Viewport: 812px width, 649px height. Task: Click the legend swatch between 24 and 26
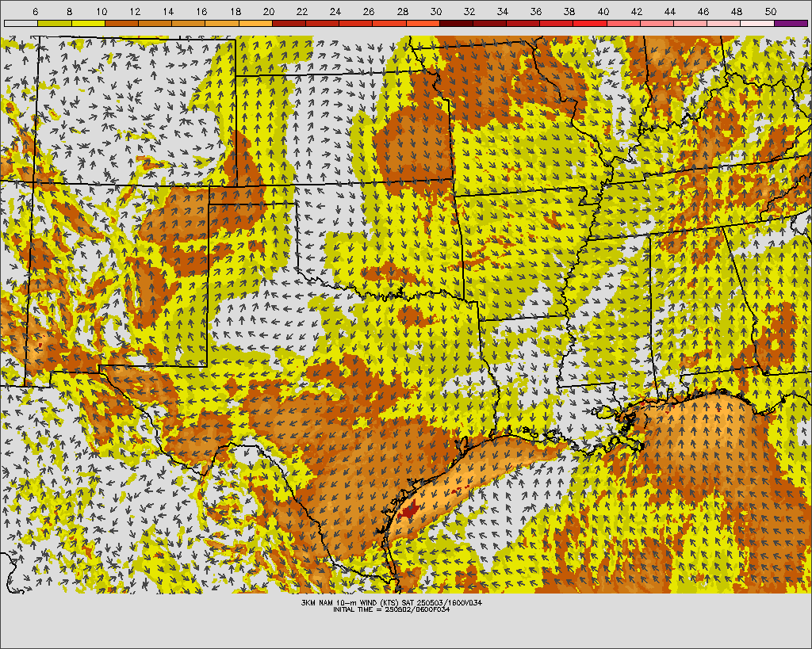click(356, 23)
